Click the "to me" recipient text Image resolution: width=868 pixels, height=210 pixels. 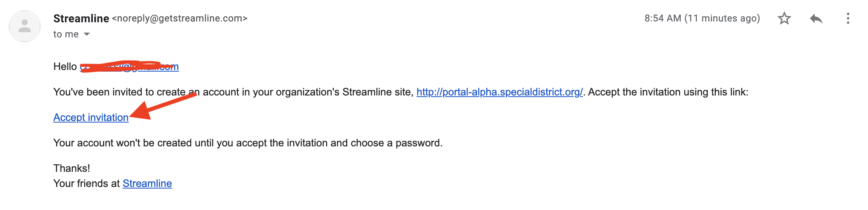[x=66, y=34]
